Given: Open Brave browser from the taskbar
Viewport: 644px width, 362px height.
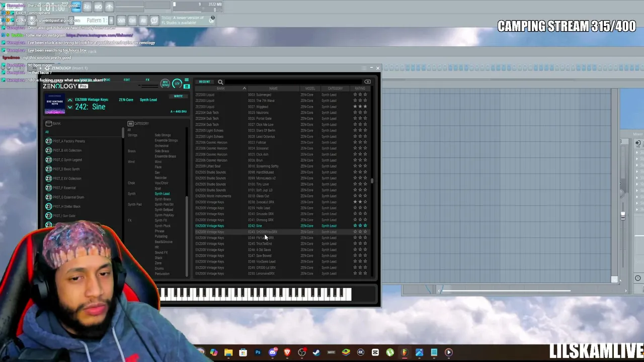Looking at the screenshot, I should click(287, 352).
